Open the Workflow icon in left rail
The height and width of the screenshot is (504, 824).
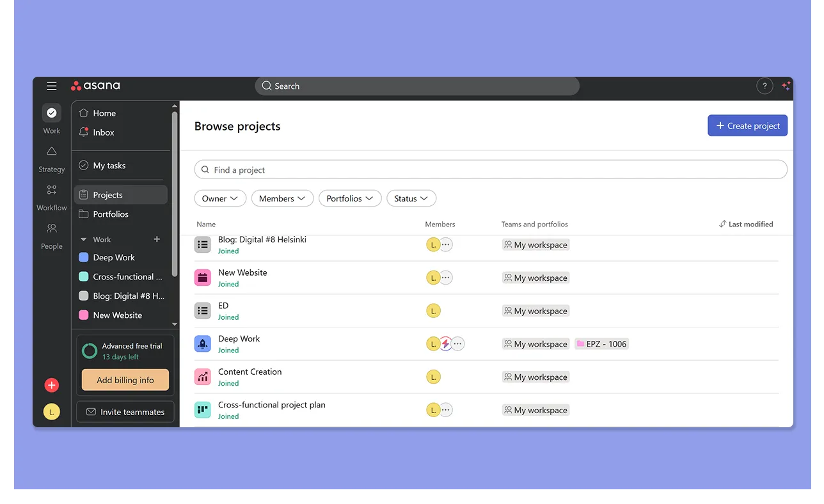51,190
